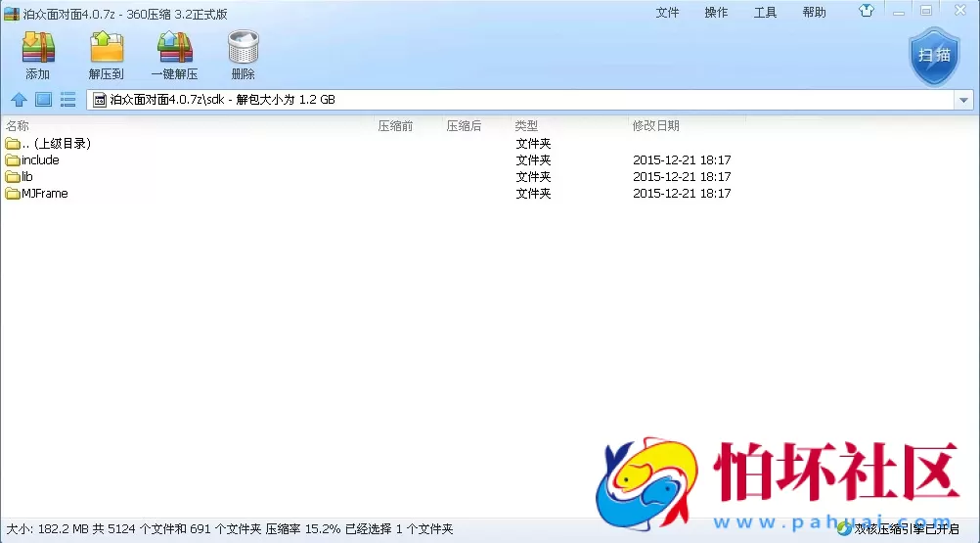Select the MJFrame folder name
980x543 pixels.
point(44,194)
